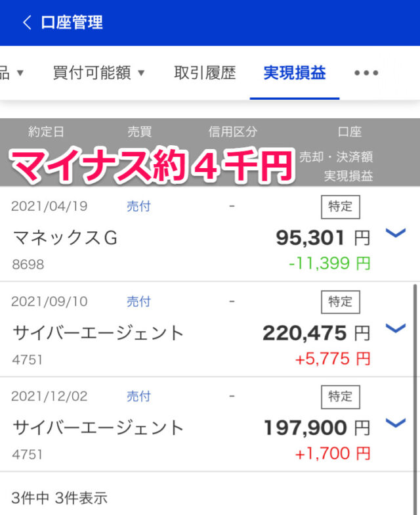The image size is (420, 515).
Task: Click the 特定 badge on the 2021/09/10 row
Action: [x=340, y=302]
